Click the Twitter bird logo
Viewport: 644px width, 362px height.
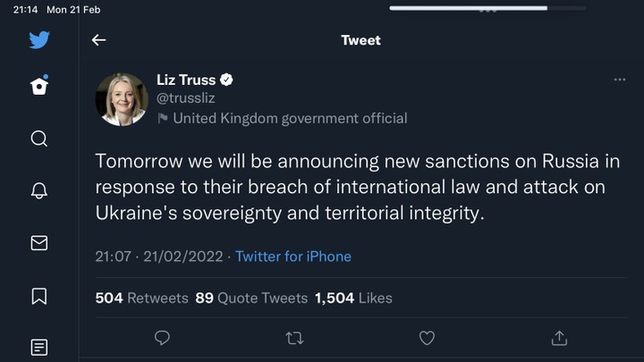38,40
